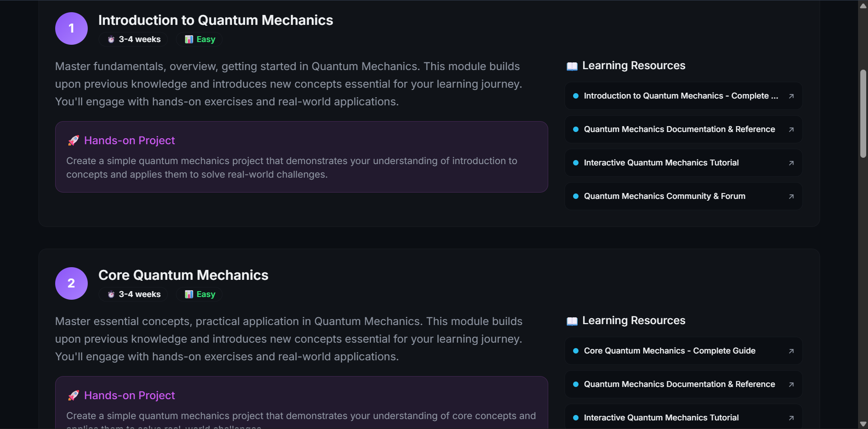Screen dimensions: 868x429
Task: Click the module 1 number circle badge
Action: (x=71, y=28)
